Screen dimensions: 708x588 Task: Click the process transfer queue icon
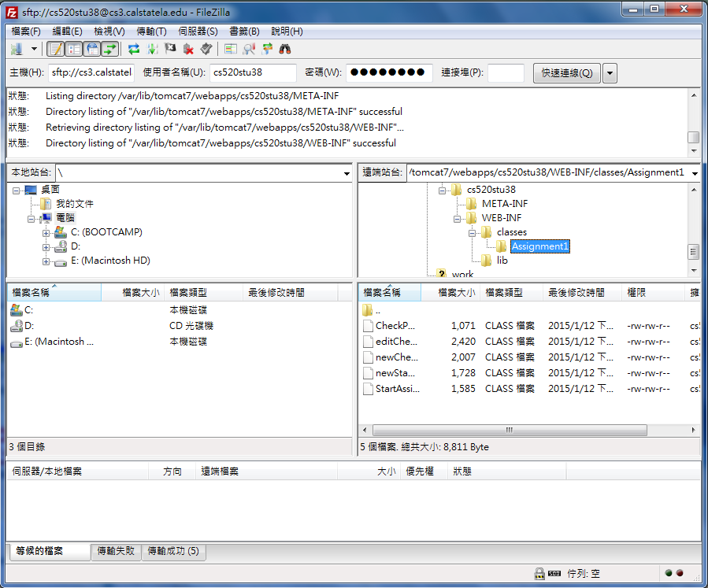click(x=152, y=49)
